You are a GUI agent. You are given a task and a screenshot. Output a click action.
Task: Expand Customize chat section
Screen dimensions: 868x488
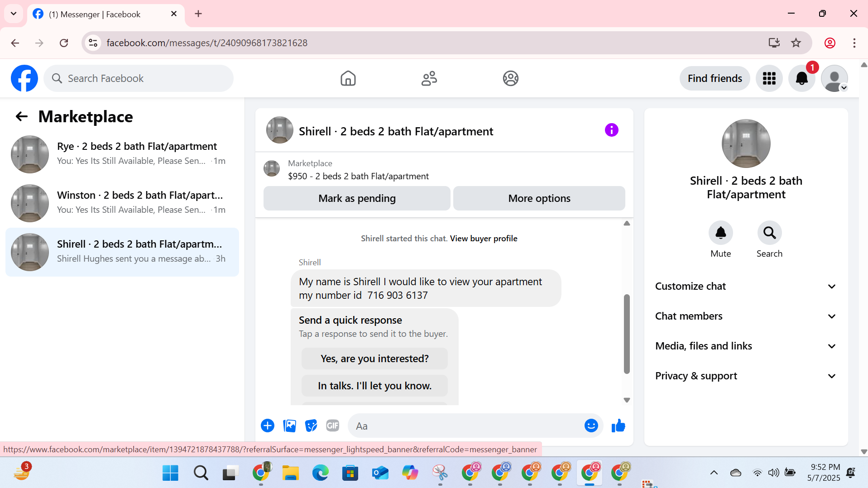click(x=746, y=287)
